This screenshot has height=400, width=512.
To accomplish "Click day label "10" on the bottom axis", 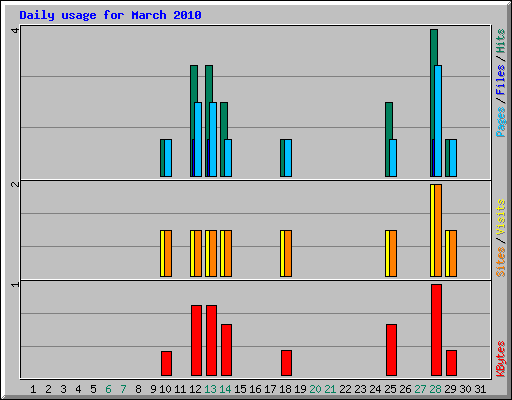I will (x=165, y=389).
